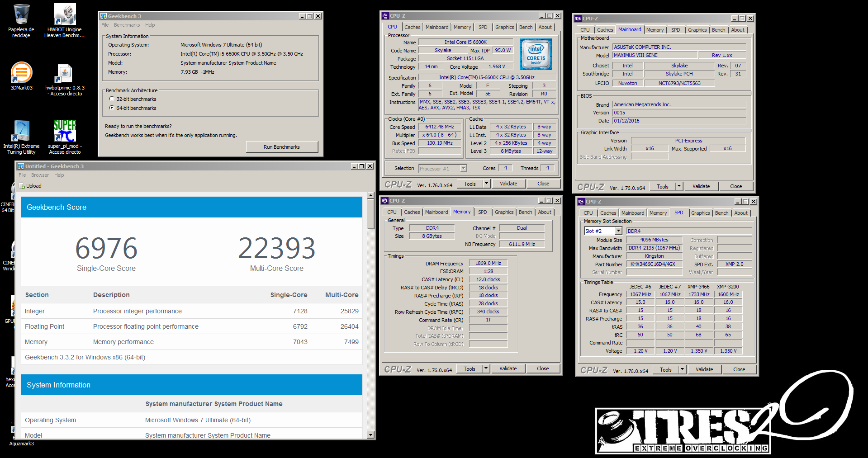This screenshot has height=458, width=868.
Task: Open the Processor #1 selection dropdown
Action: (x=463, y=169)
